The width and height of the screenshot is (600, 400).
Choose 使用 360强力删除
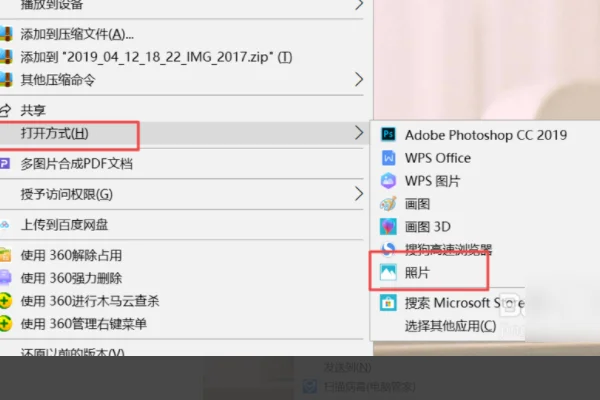click(71, 278)
